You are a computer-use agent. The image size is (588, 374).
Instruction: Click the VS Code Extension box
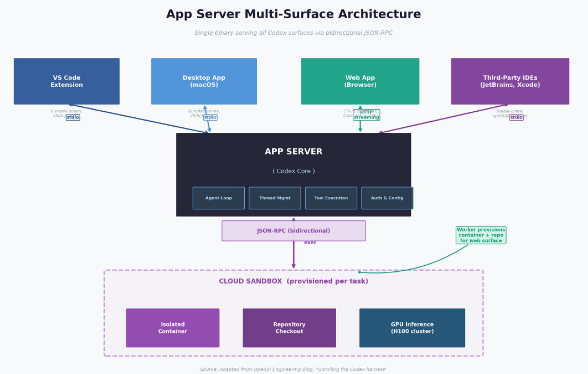click(67, 81)
